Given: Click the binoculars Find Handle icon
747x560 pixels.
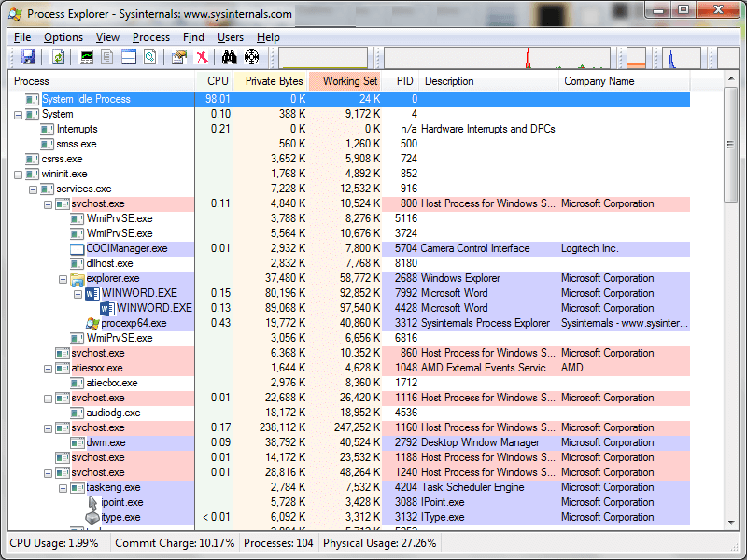Looking at the screenshot, I should click(229, 57).
